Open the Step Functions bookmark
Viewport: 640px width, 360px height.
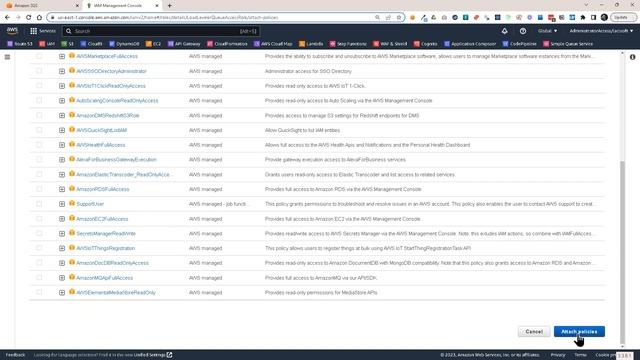point(348,44)
